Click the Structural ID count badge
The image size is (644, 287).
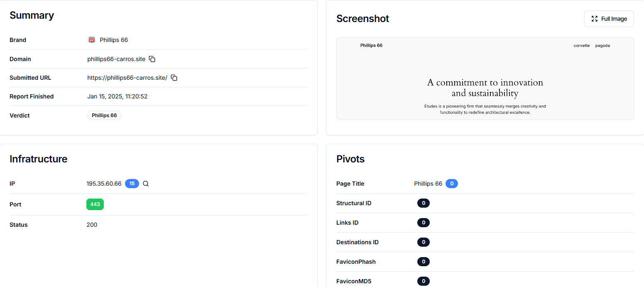424,203
